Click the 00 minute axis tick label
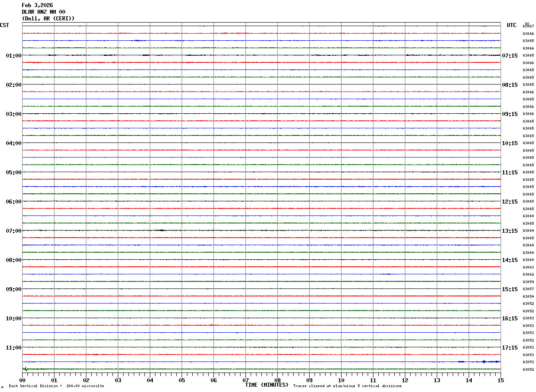Image resolution: width=536 pixels, height=392 pixels. click(23, 380)
